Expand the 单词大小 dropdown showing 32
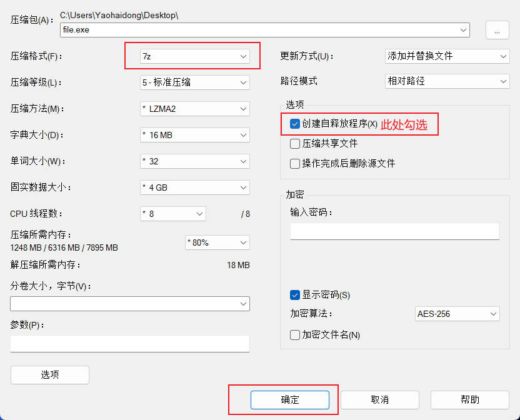Image resolution: width=520 pixels, height=420 pixels. tap(194, 161)
